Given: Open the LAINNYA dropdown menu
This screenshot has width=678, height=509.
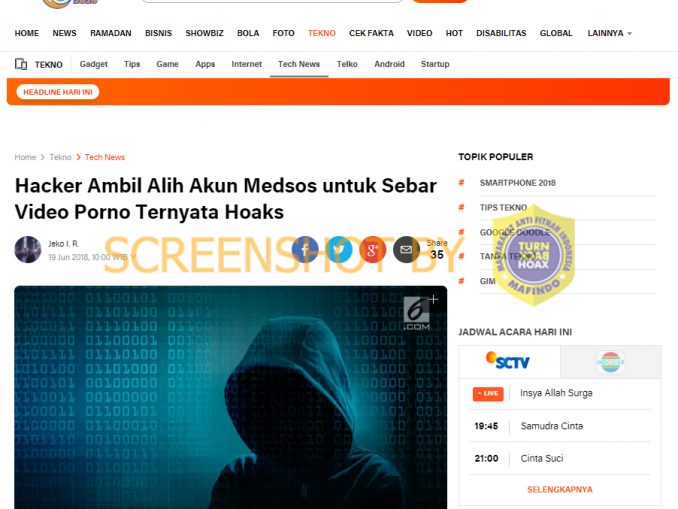Looking at the screenshot, I should click(609, 33).
